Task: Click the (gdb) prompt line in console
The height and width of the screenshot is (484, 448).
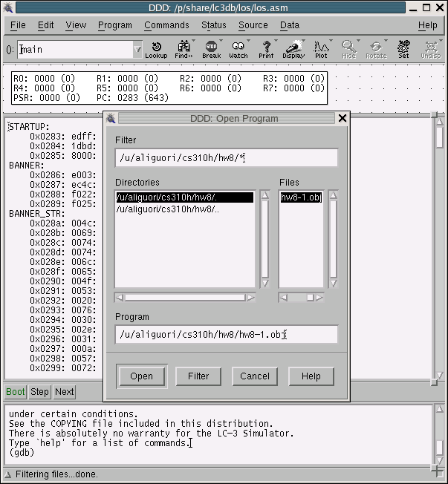Action: click(x=22, y=453)
